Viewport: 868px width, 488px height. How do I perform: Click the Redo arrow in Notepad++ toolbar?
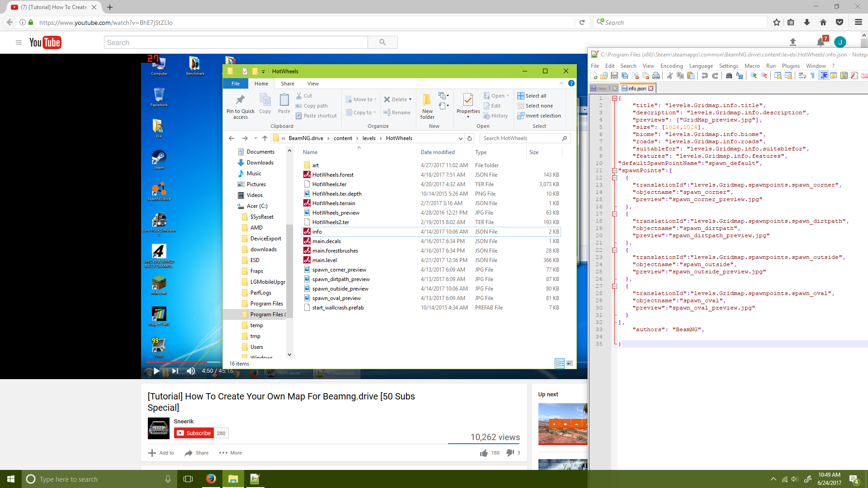click(x=715, y=76)
